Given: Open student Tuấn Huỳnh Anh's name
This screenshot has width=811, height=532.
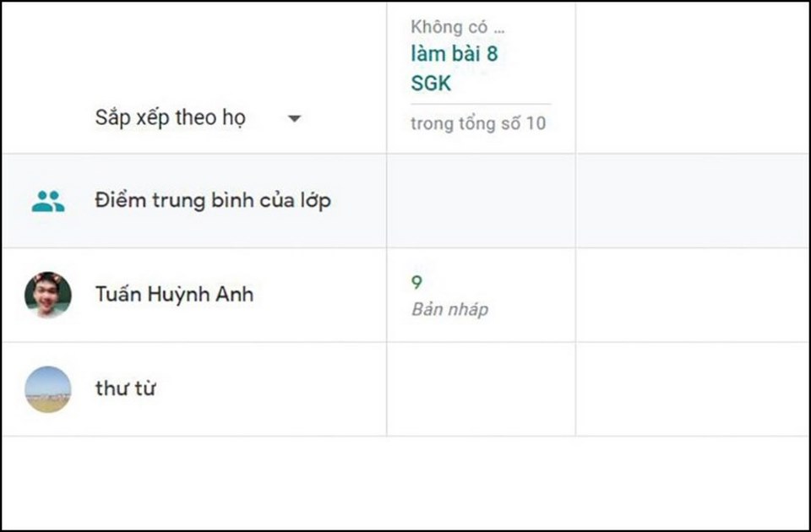Looking at the screenshot, I should click(x=174, y=295).
